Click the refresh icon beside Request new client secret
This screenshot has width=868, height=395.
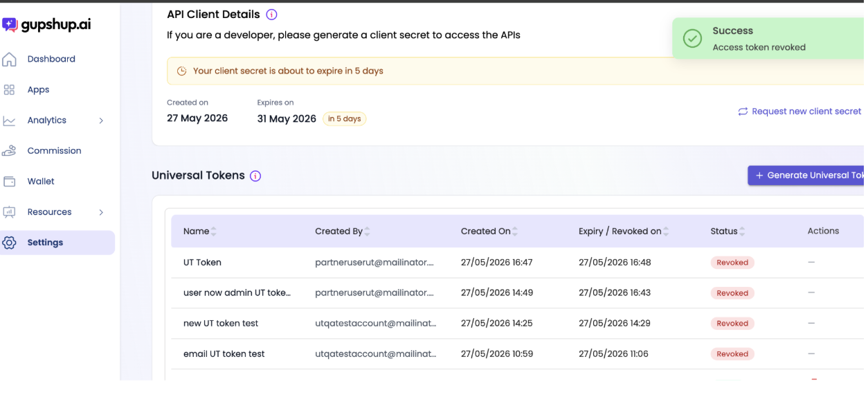[743, 112]
